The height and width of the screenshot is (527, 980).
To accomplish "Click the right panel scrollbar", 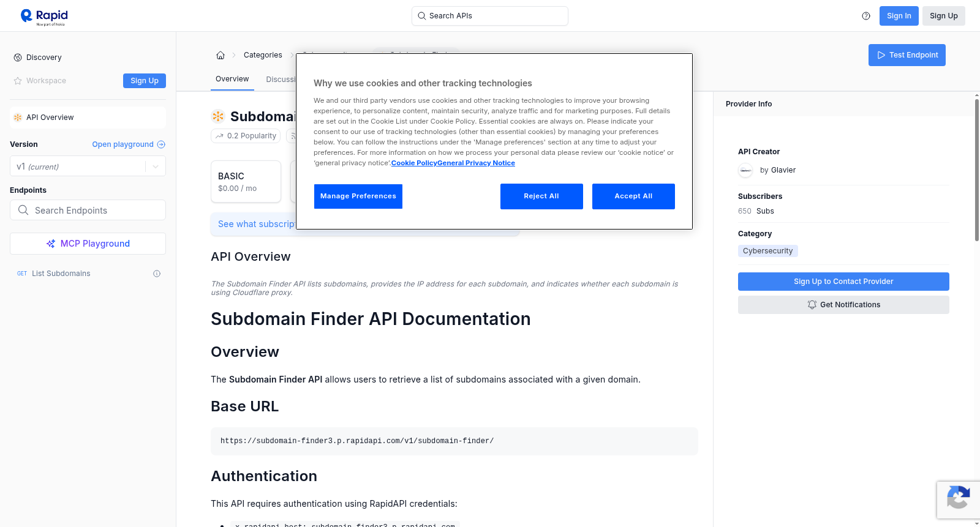I will (977, 170).
